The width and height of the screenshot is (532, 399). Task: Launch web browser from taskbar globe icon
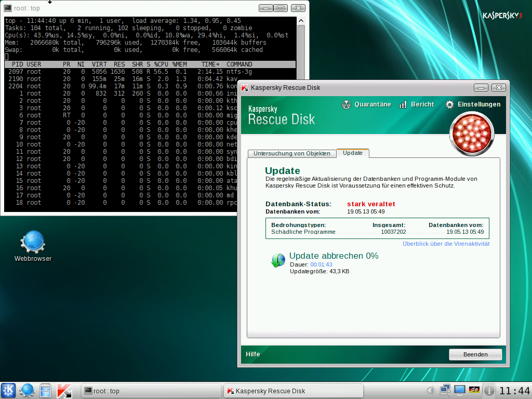27,391
